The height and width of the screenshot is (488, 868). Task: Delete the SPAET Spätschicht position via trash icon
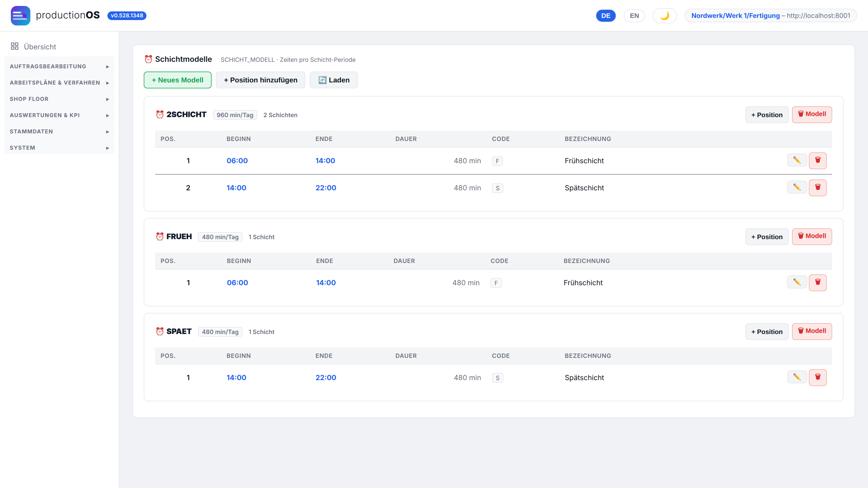[818, 378]
